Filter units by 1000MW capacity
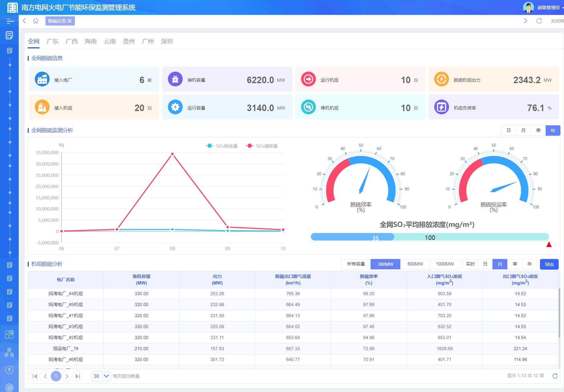Image resolution: width=564 pixels, height=392 pixels. pyautogui.click(x=445, y=264)
